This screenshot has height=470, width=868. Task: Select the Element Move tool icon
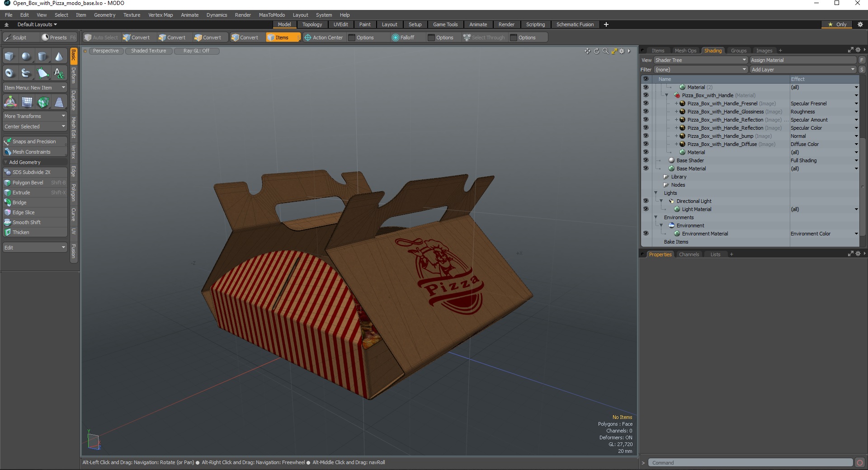[x=43, y=103]
